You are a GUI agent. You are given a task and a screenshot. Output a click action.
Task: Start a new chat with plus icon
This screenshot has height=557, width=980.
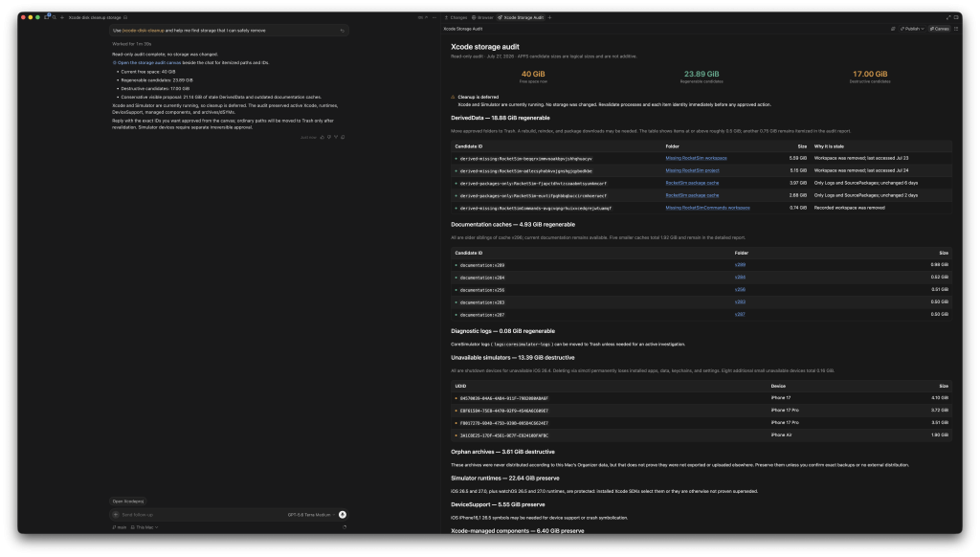(x=62, y=17)
